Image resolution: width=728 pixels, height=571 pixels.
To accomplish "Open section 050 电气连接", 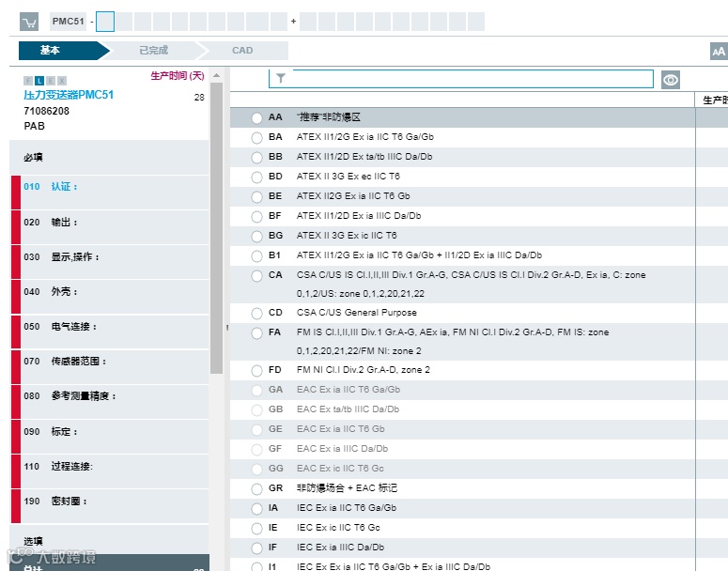I will point(110,332).
